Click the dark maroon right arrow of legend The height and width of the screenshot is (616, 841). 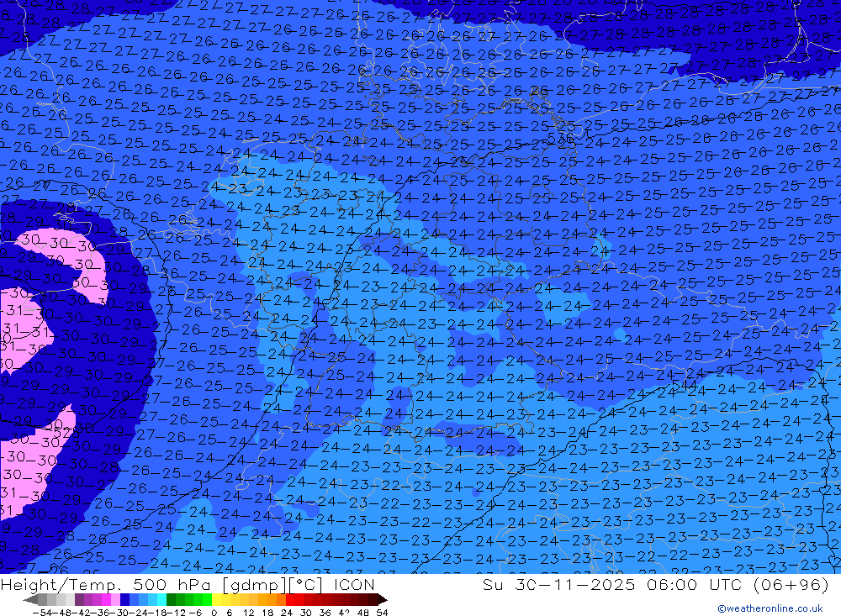pyautogui.click(x=383, y=599)
